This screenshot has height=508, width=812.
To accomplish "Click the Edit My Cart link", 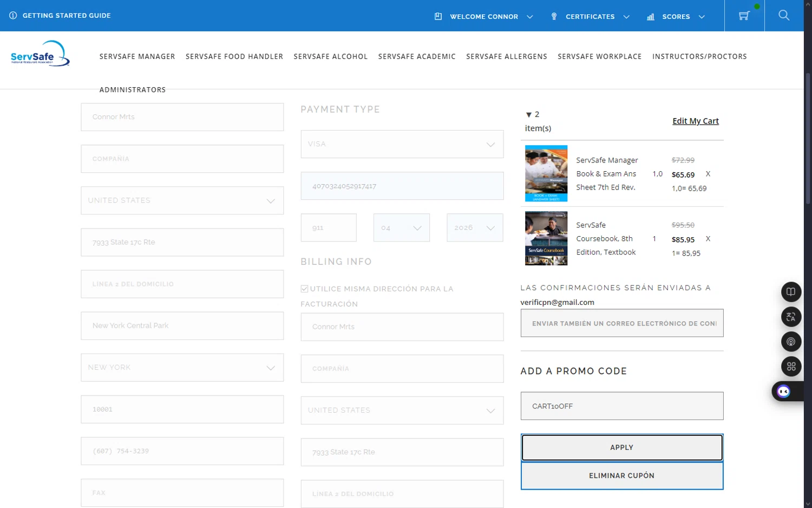I will point(695,121).
